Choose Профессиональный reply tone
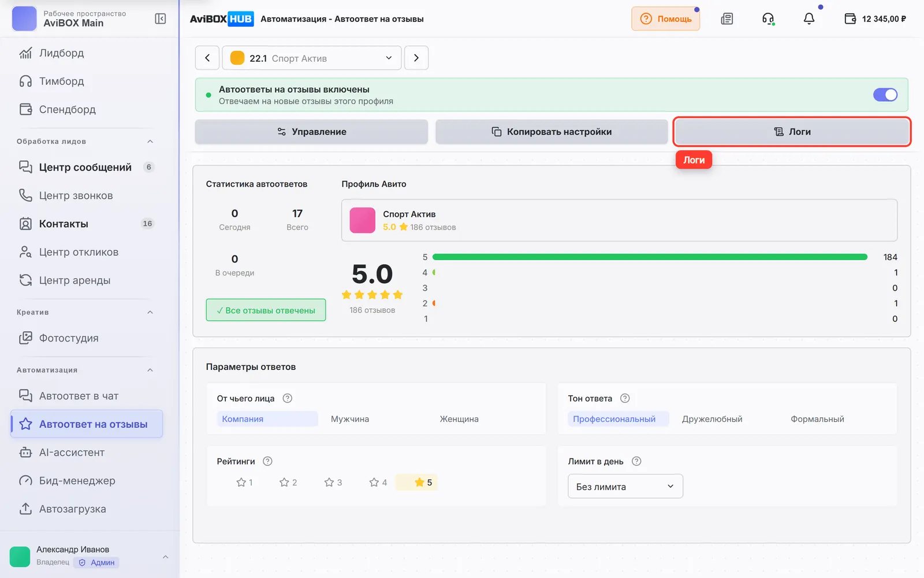Screen dimensions: 924x578 coord(618,419)
